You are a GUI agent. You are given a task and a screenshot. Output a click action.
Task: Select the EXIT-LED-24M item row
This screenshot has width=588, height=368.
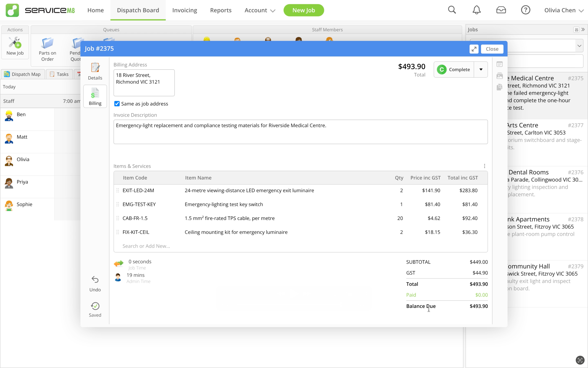(x=300, y=191)
